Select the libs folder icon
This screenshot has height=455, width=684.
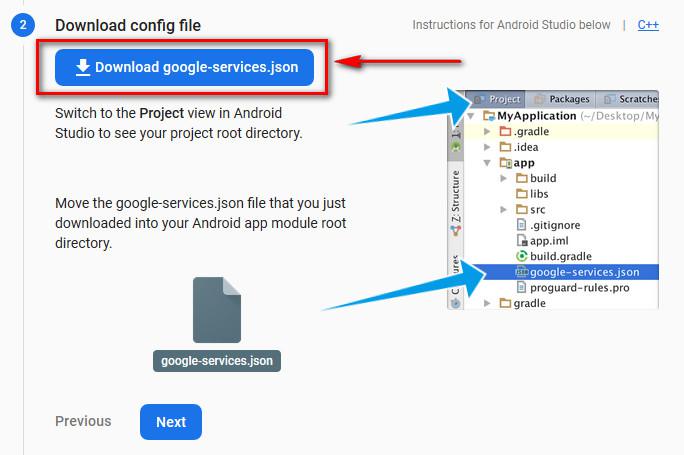pyautogui.click(x=521, y=194)
